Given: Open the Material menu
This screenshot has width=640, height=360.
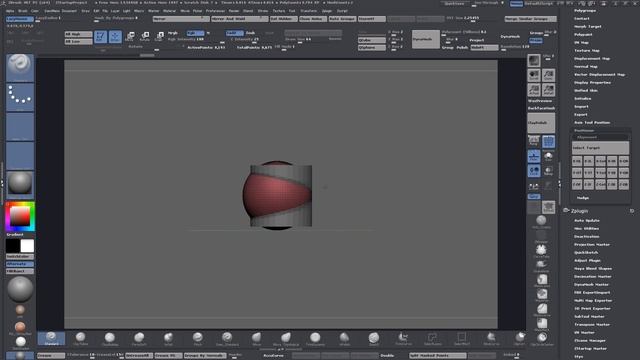Looking at the screenshot, I should pos(169,11).
